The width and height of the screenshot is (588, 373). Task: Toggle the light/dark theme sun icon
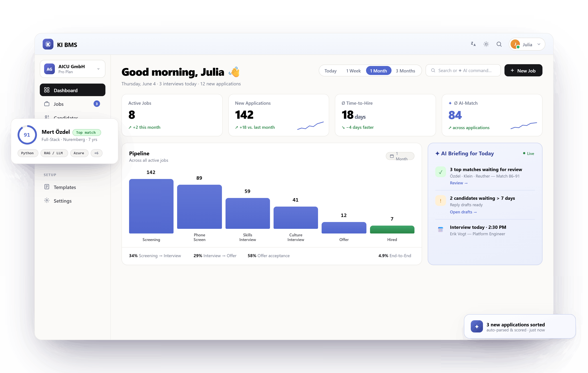coord(486,44)
